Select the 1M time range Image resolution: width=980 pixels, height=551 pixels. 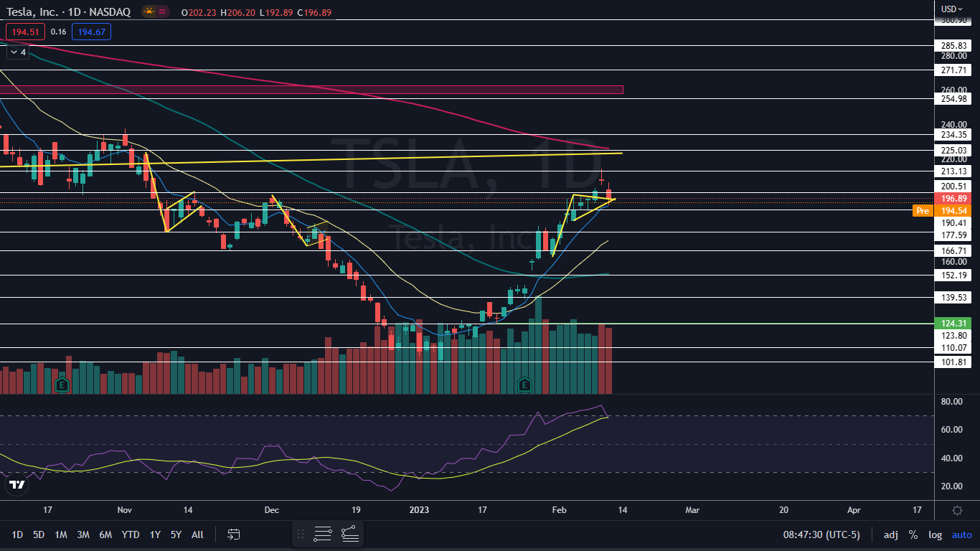[x=61, y=534]
